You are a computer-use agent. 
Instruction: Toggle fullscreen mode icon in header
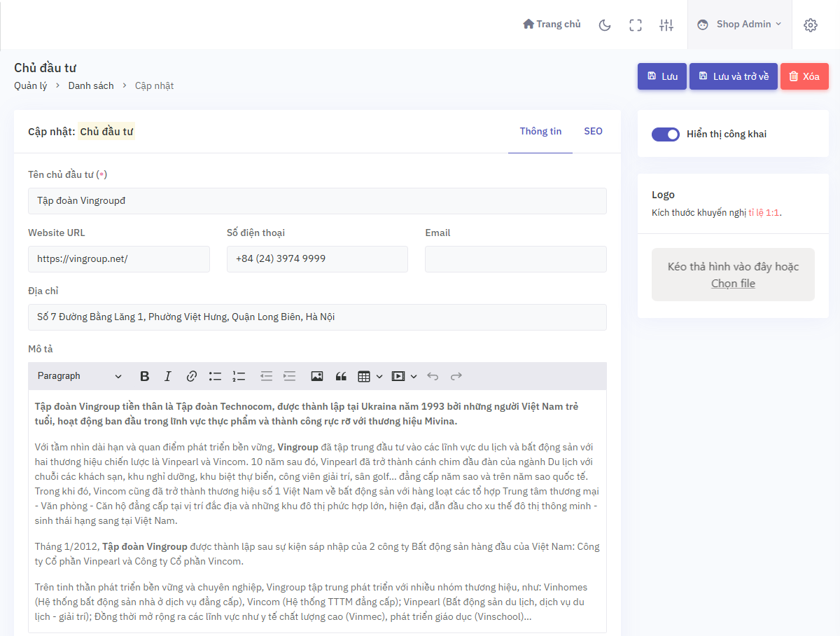(x=636, y=25)
